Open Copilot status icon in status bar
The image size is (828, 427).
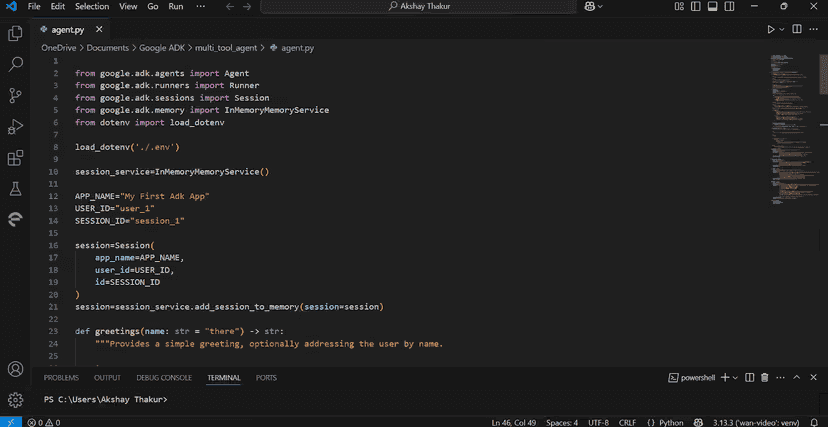(698, 422)
